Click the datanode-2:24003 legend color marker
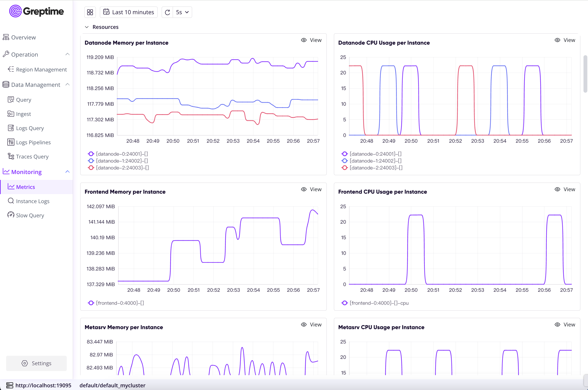The image size is (588, 390). (x=91, y=168)
